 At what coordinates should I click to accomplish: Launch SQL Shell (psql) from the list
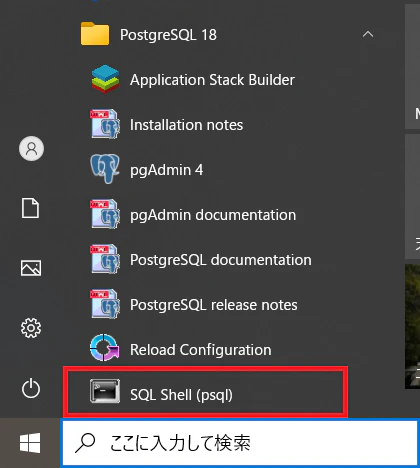(206, 391)
